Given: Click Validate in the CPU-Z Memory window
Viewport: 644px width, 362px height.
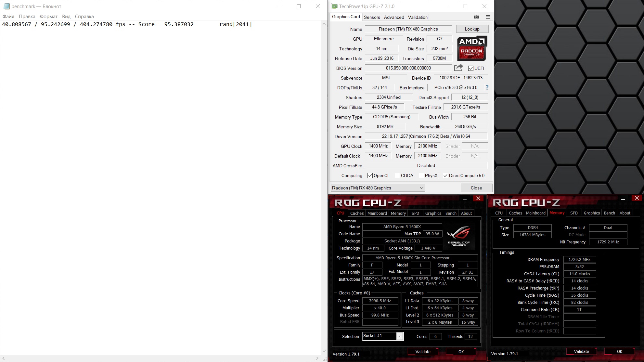Looking at the screenshot, I should (x=581, y=351).
